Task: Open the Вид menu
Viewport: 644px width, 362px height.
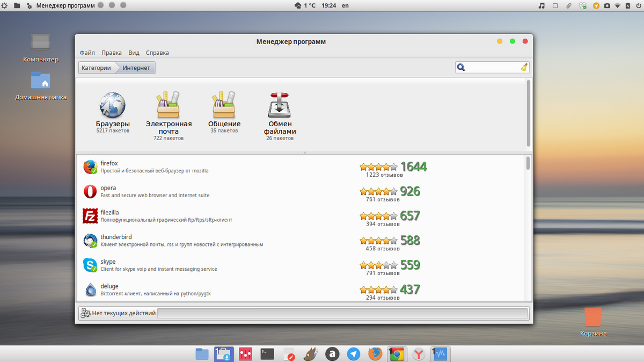Action: (x=134, y=53)
